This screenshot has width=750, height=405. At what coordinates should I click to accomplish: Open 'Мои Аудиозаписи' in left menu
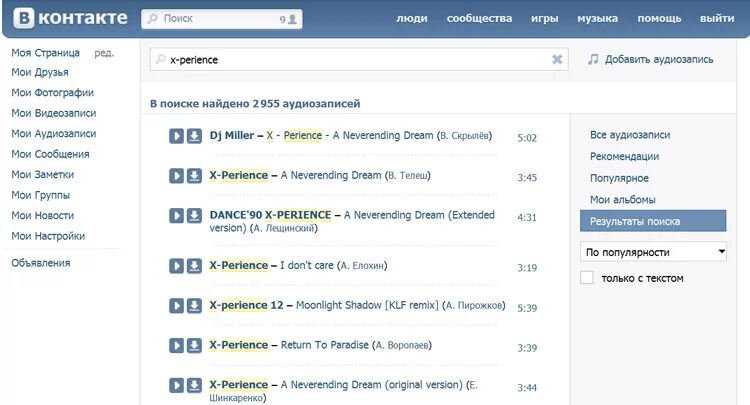54,134
